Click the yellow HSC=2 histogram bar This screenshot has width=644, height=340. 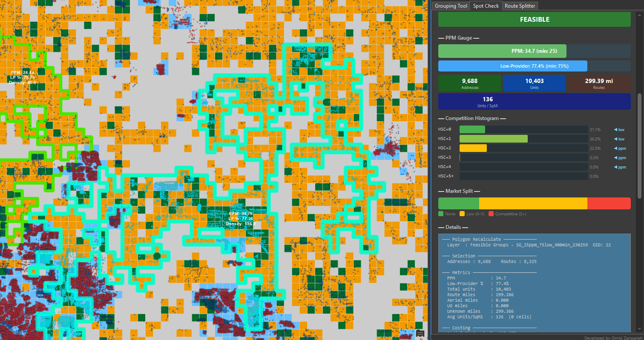pos(473,148)
